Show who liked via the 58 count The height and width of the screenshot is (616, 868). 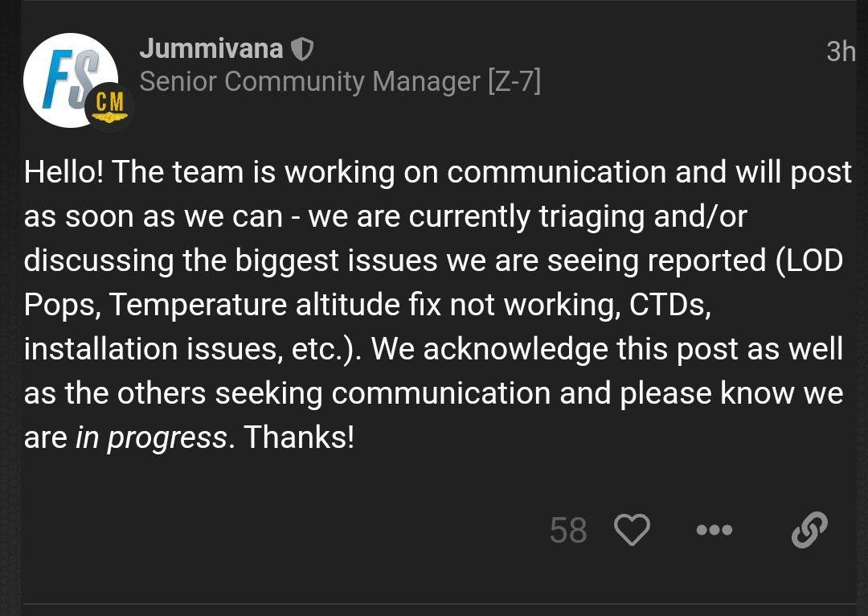coord(568,531)
